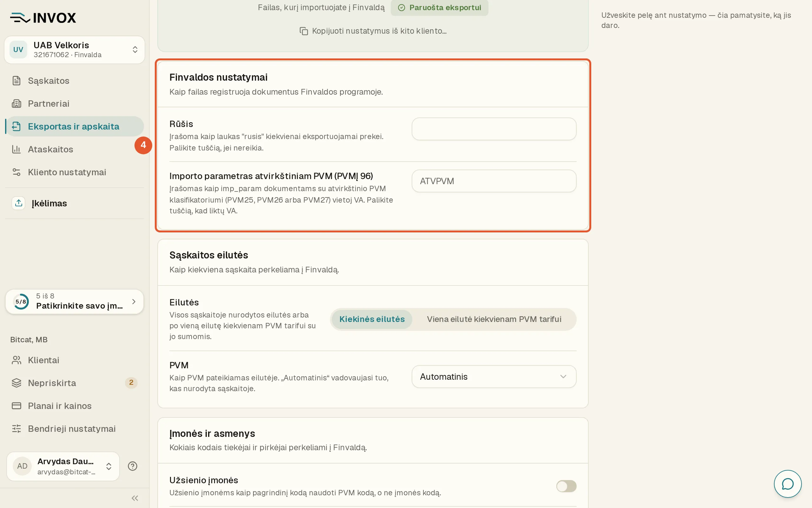
Task: Open Planai ir kainos page
Action: click(x=75, y=406)
